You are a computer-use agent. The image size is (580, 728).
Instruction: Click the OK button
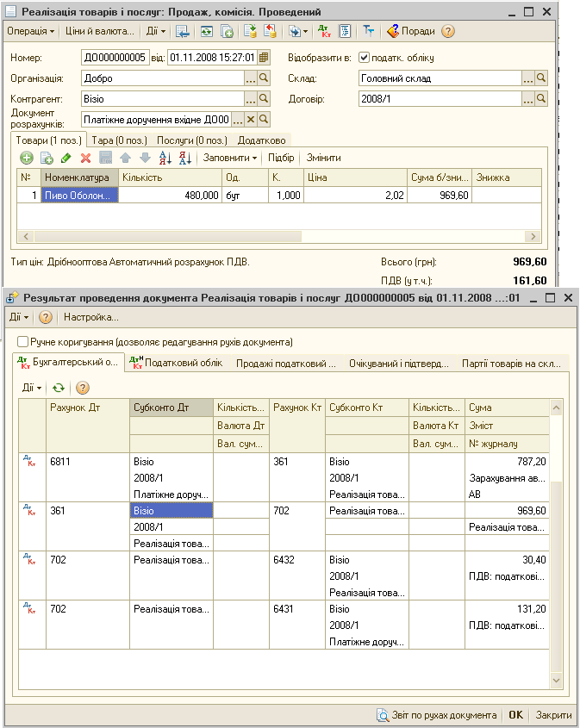pos(515,715)
